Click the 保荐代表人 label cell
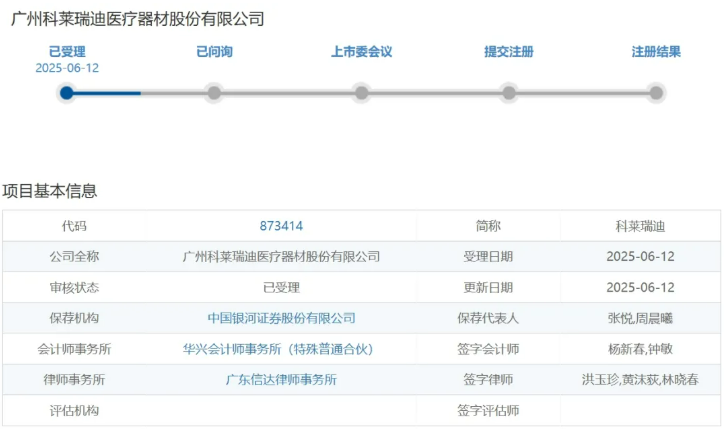Image resolution: width=724 pixels, height=435 pixels. pos(488,318)
